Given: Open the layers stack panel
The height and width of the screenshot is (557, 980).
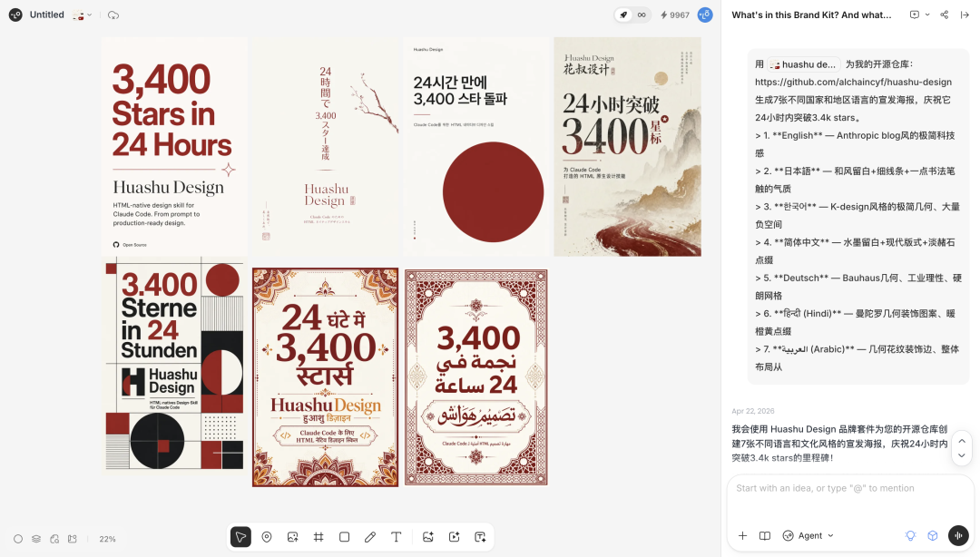Looking at the screenshot, I should click(x=36, y=539).
